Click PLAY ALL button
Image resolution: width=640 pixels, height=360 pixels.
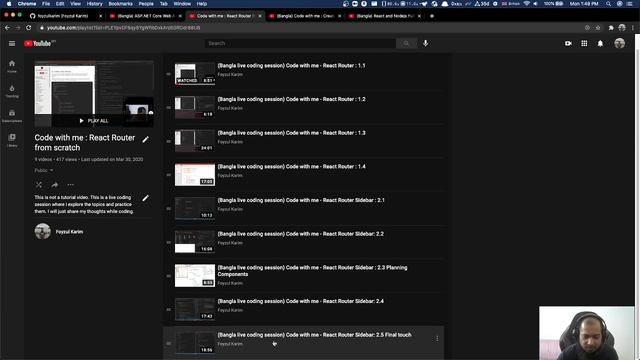(x=94, y=121)
